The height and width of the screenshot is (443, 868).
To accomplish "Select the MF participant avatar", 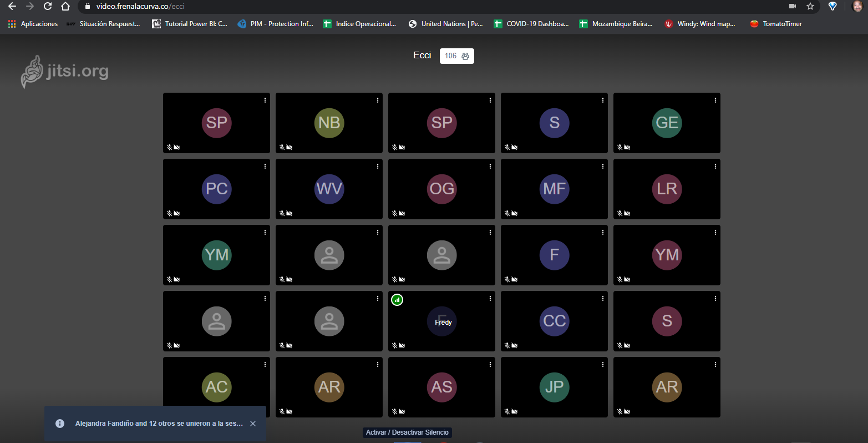I will coord(555,189).
